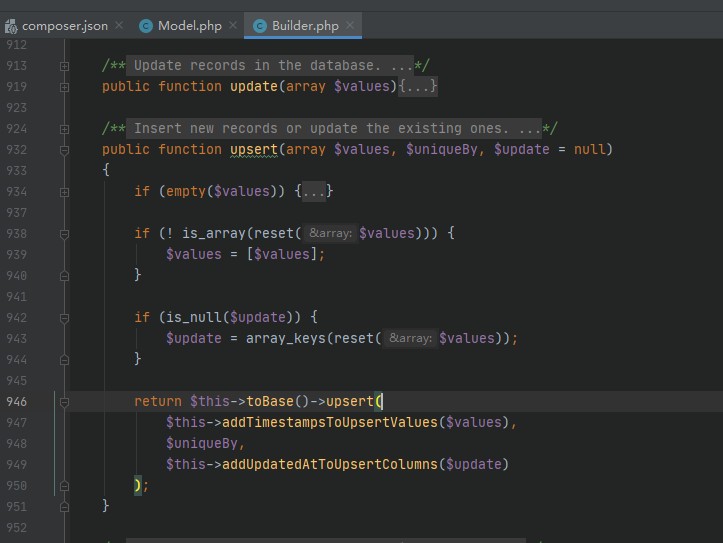Click the Builder.php class icon
Image resolution: width=723 pixels, height=543 pixels.
[260, 26]
